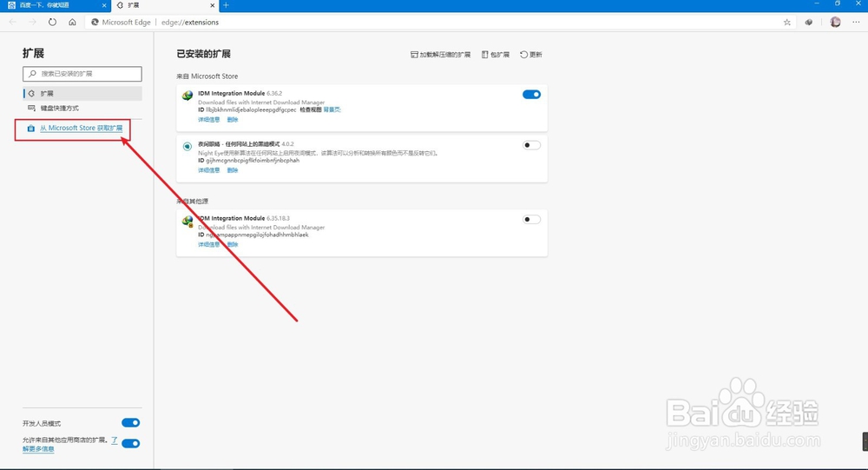Open the user profile avatar
Viewport: 868px width, 470px height.
pos(835,23)
